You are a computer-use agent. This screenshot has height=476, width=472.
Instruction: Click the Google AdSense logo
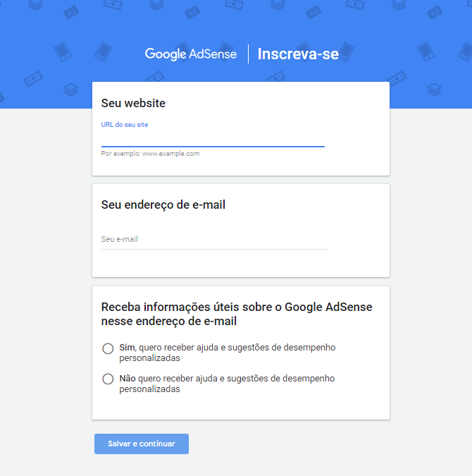click(x=190, y=54)
